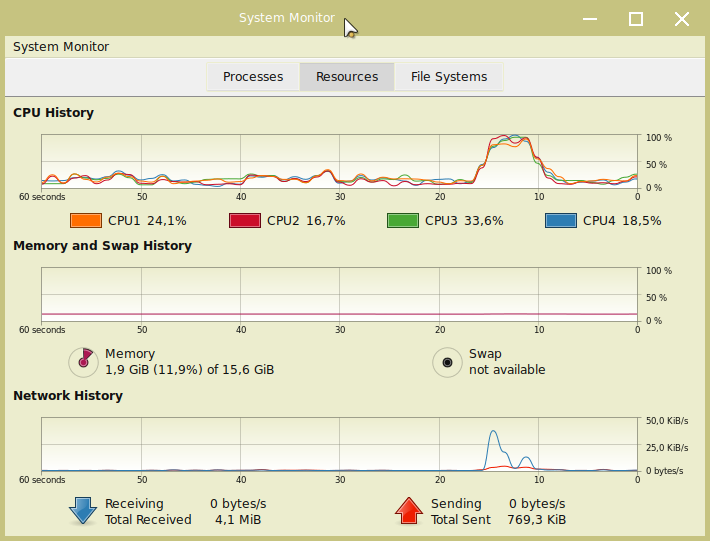Click the Receiving 0 bytes/s value
This screenshot has height=541, width=710.
[238, 504]
